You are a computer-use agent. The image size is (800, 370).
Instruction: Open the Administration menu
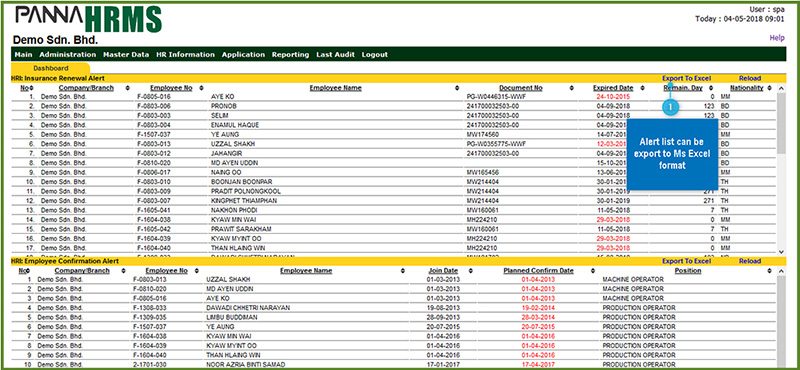(67, 55)
